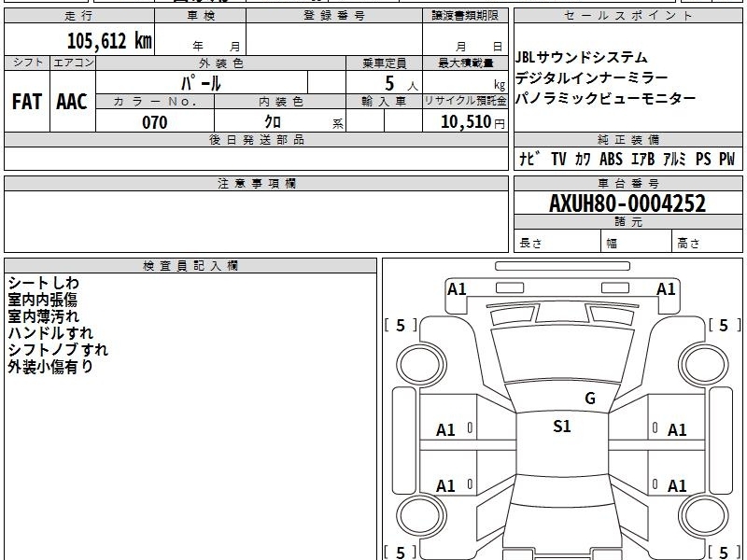Click the 最大積載量 header

tap(465, 63)
